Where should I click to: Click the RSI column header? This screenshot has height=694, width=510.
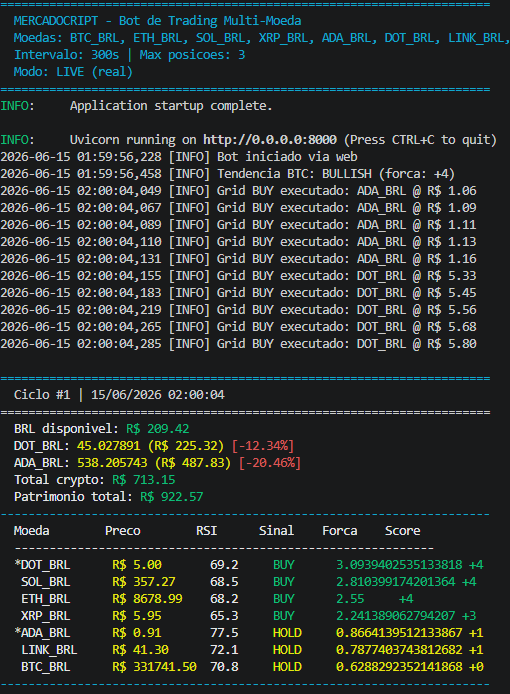pos(207,531)
